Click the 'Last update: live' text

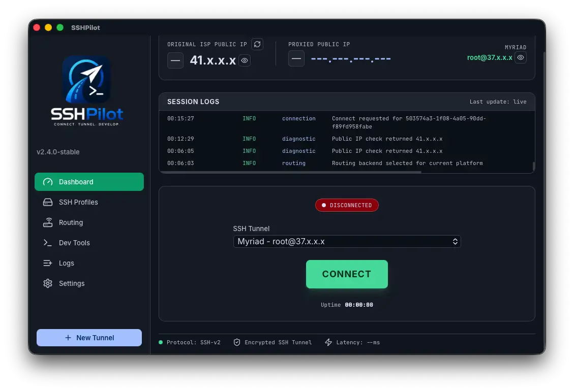point(498,102)
